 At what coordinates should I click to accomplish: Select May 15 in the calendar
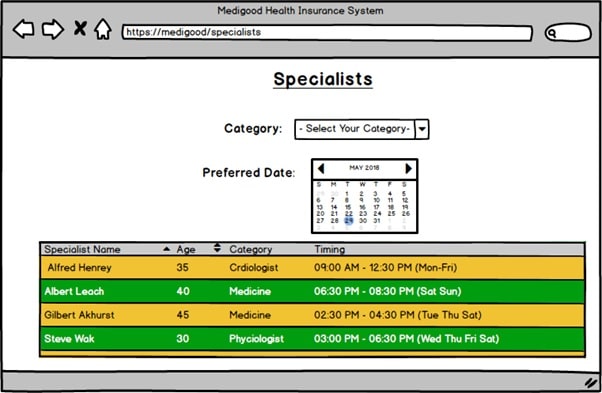348,207
